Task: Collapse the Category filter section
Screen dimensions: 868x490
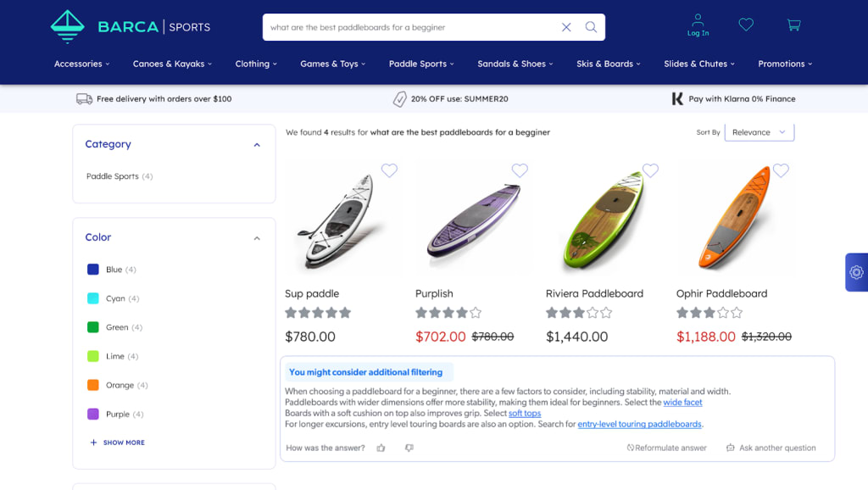Action: coord(257,145)
